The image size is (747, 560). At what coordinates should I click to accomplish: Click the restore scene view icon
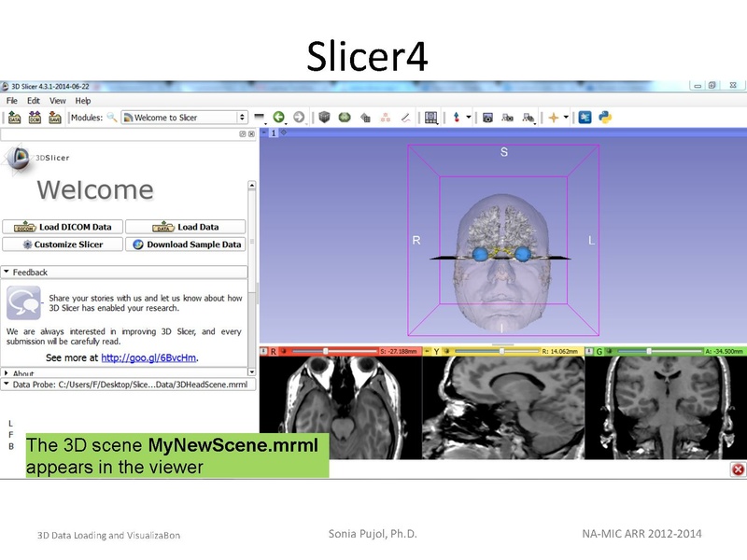pos(529,118)
